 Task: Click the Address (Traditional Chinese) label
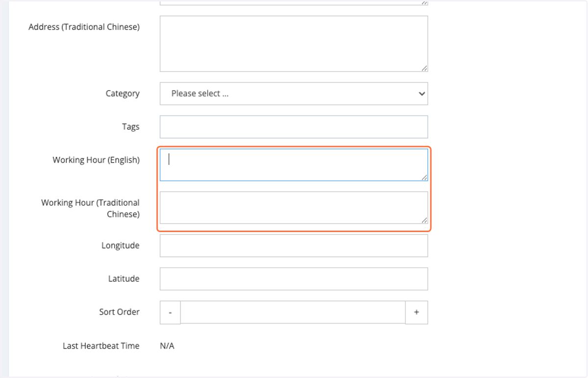click(x=84, y=27)
